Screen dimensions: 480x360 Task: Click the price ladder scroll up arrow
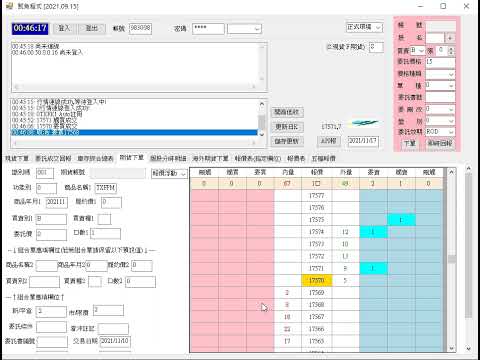[x=452, y=172]
